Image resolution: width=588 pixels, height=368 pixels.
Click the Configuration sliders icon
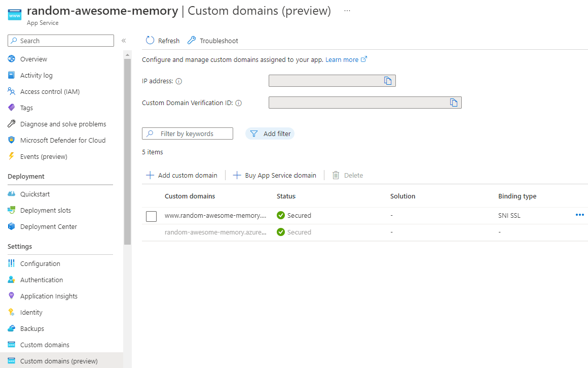(x=11, y=263)
